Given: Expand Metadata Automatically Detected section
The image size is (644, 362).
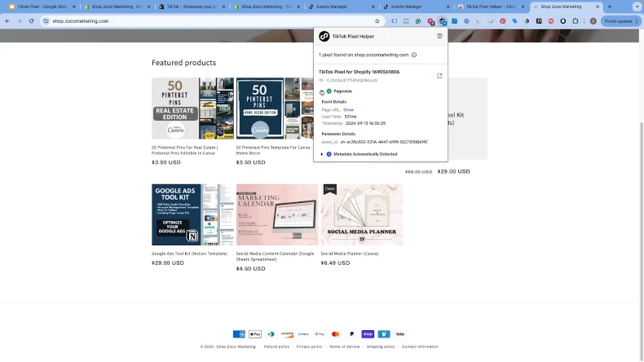Looking at the screenshot, I should tap(321, 154).
